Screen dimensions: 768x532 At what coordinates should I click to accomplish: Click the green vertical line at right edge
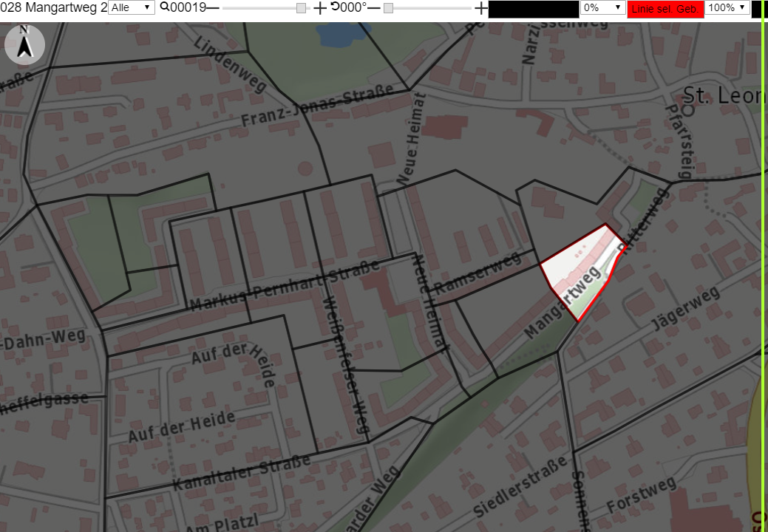coord(763,266)
